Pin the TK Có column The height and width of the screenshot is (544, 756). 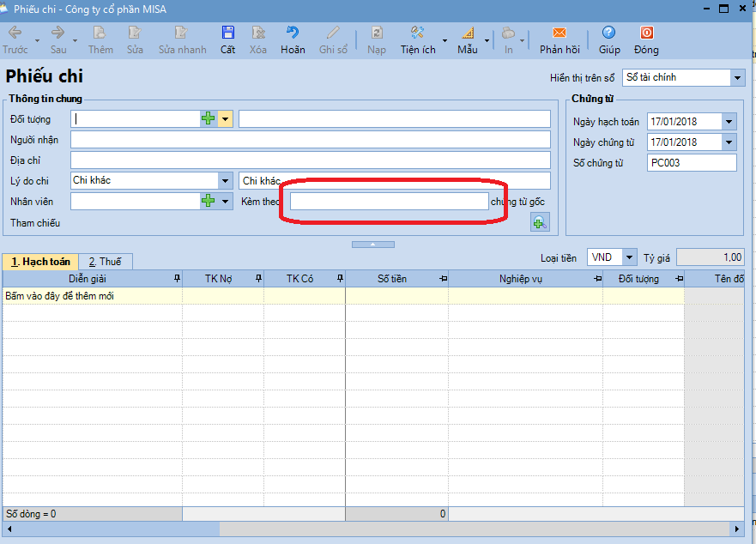340,278
